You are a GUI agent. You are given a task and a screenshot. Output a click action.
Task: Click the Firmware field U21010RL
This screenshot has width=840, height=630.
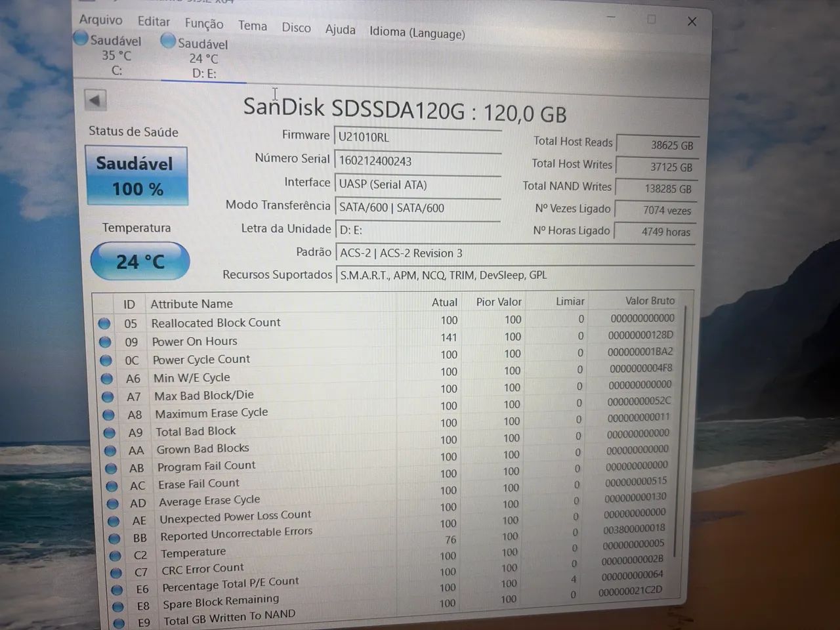coord(418,137)
